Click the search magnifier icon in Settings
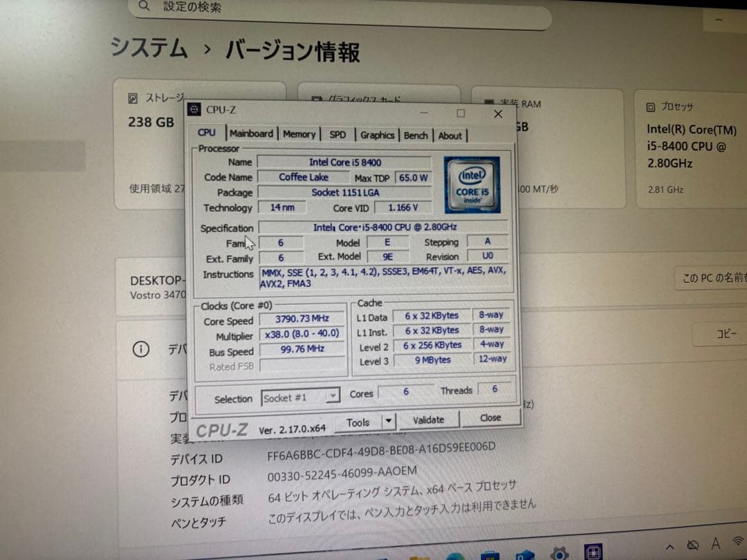 point(145,6)
